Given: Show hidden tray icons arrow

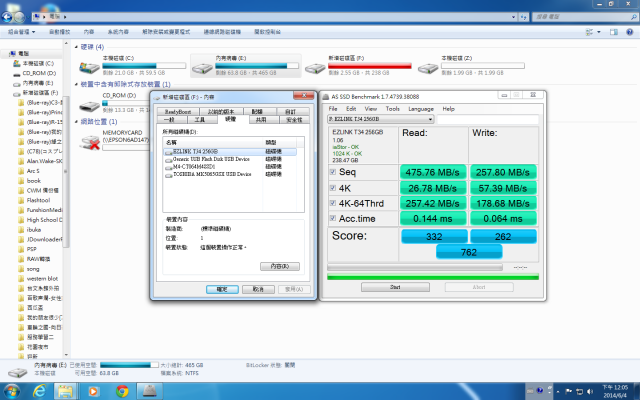Looking at the screenshot, I should [558, 391].
